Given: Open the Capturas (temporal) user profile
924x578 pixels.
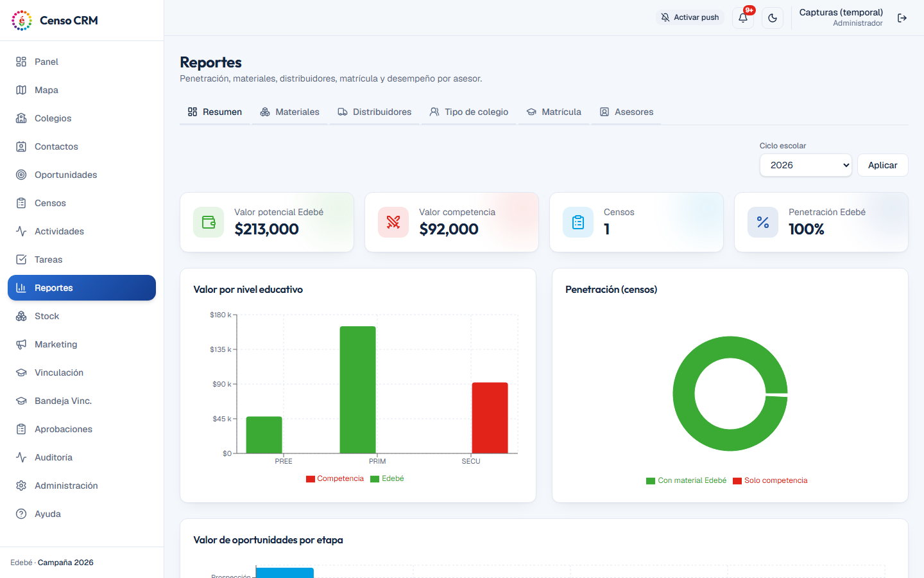Looking at the screenshot, I should (841, 17).
